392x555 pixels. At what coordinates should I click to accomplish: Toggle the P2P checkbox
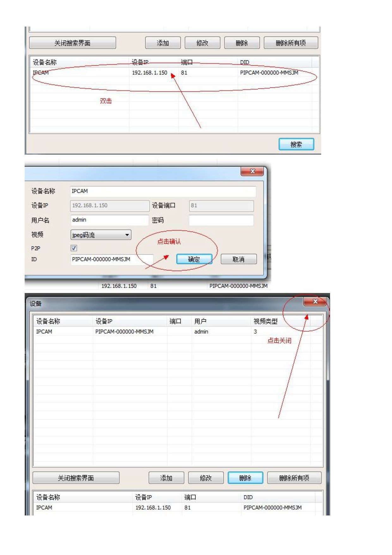(74, 248)
